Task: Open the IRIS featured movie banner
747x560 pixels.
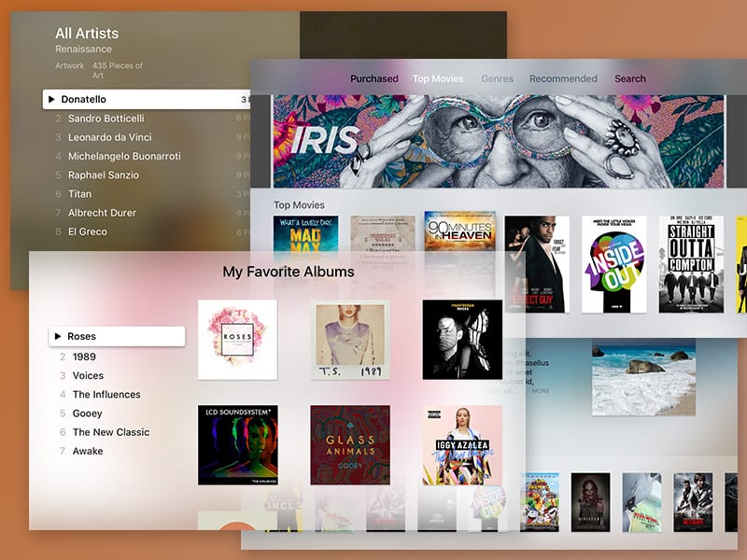Action: 499,141
